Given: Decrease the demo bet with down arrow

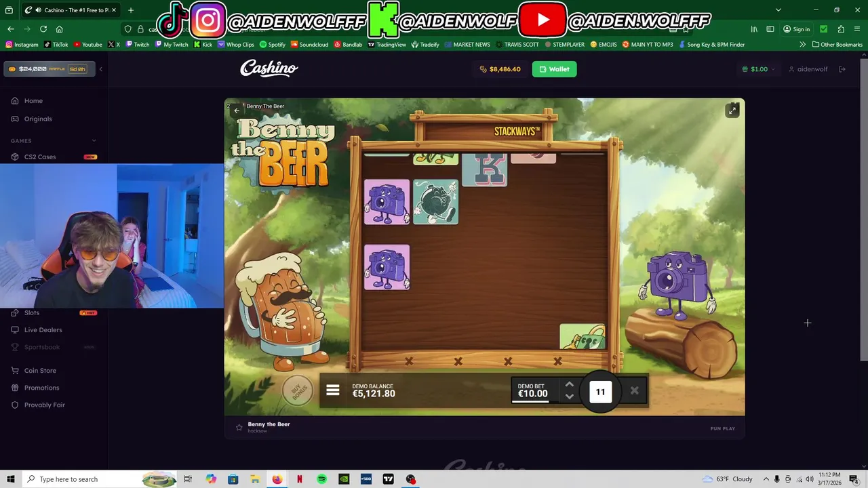Looking at the screenshot, I should click(x=570, y=396).
